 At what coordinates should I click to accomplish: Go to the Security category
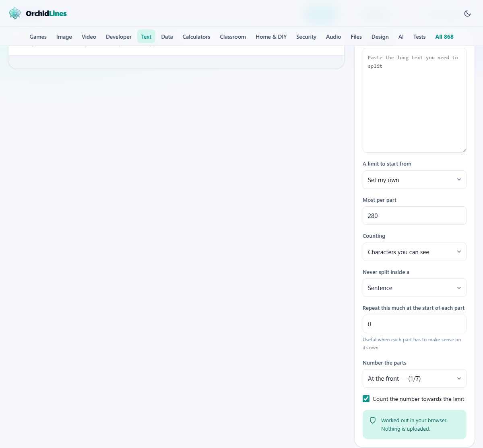click(306, 37)
